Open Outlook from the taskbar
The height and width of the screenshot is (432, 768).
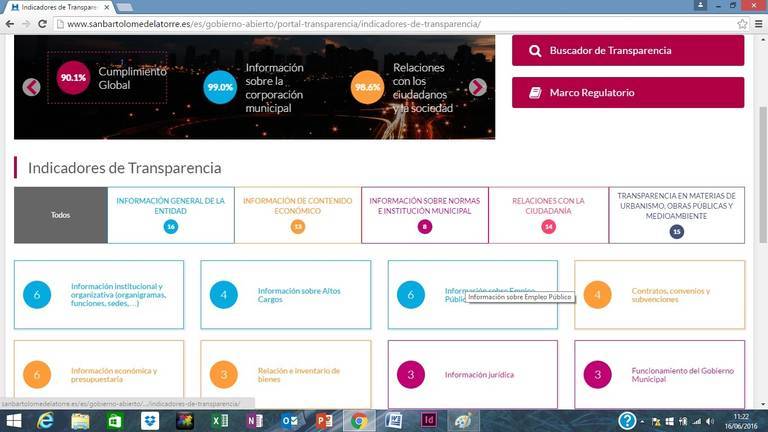[x=289, y=421]
